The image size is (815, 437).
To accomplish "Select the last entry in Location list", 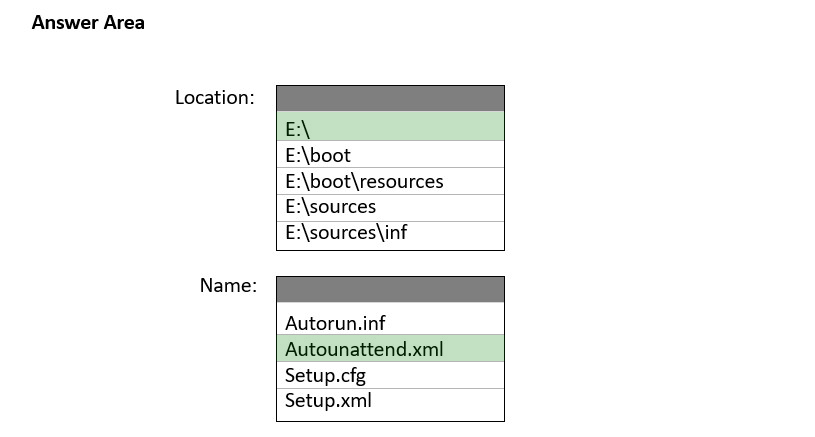I will [x=390, y=235].
